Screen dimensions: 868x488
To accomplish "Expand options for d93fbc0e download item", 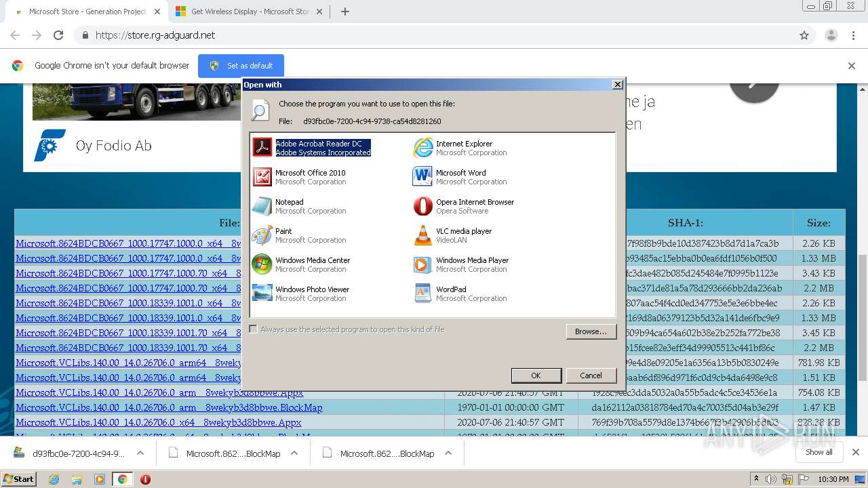I will [140, 453].
